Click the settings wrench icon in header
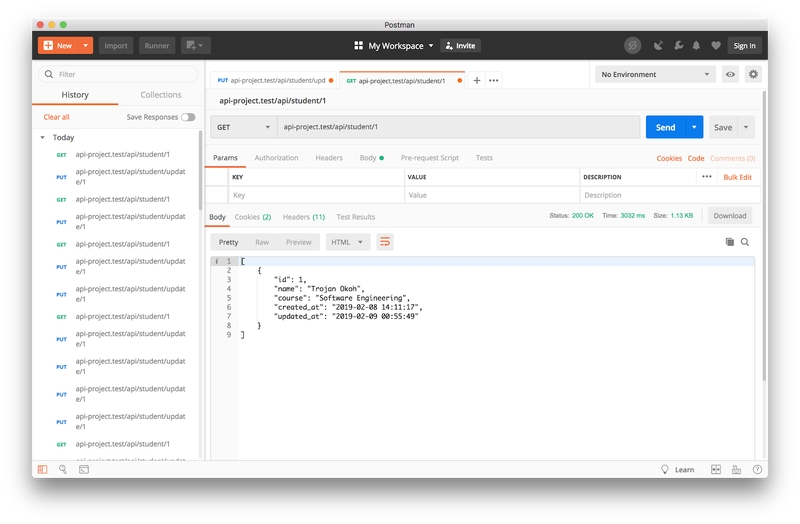 point(677,45)
